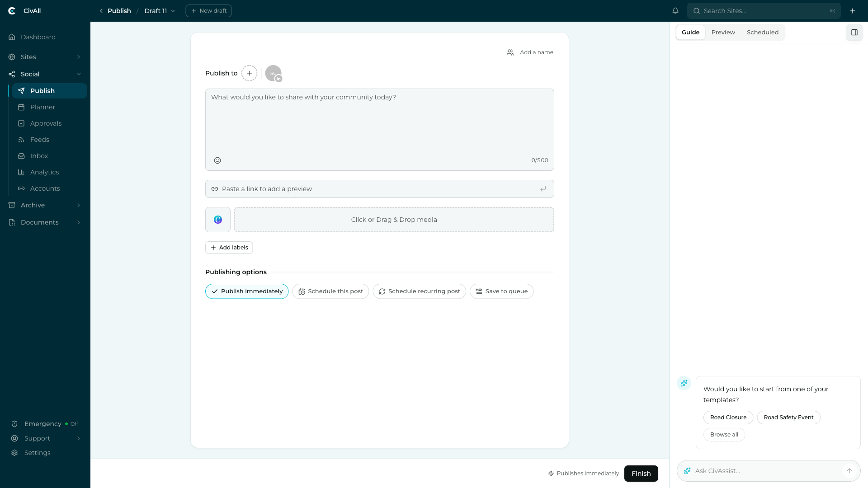Select the SC LinkedIn account avatar
The width and height of the screenshot is (868, 488).
(x=274, y=73)
